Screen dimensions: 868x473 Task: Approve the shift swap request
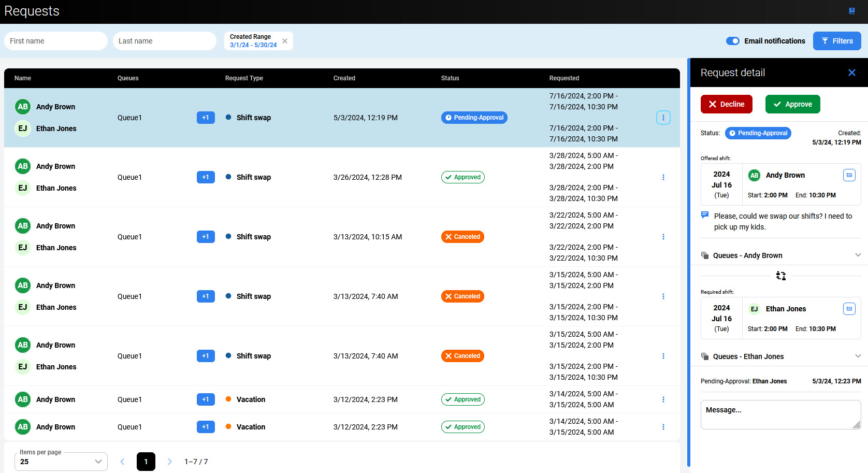(x=792, y=104)
